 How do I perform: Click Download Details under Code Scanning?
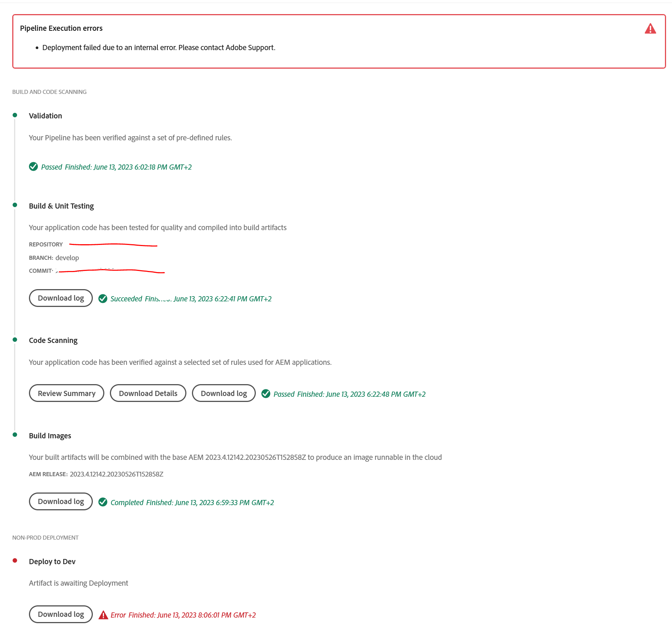tap(148, 393)
